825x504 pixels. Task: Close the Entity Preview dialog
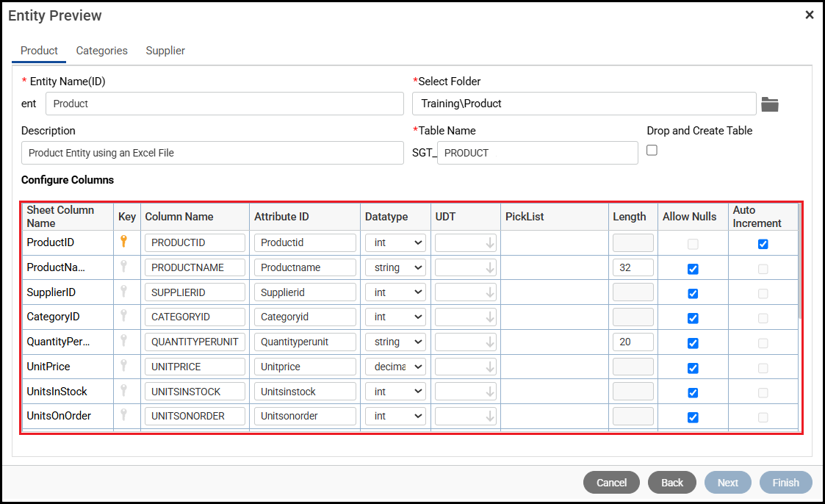pos(810,15)
